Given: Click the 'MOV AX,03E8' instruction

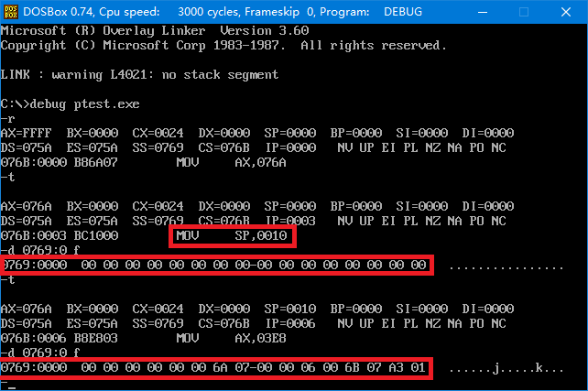Looking at the screenshot, I should [x=232, y=338].
